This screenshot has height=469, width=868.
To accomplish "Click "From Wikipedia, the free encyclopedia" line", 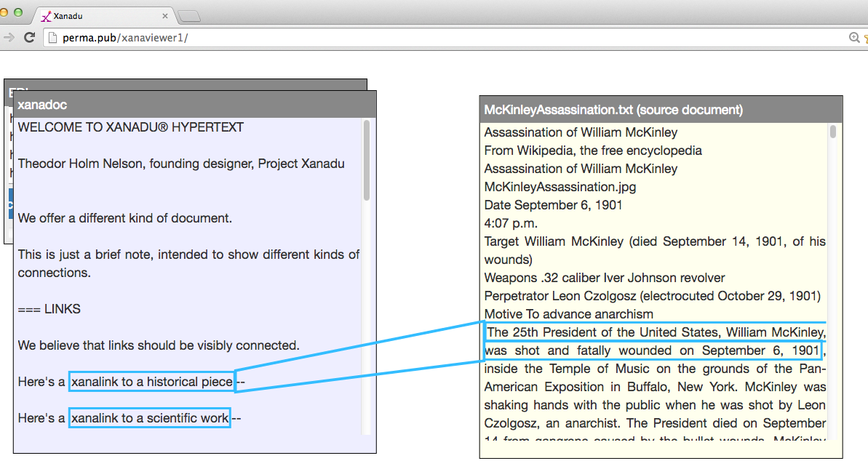I will click(x=593, y=151).
